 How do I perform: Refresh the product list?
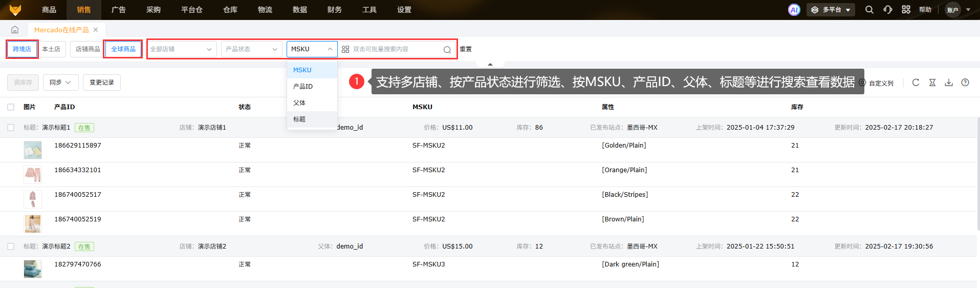pyautogui.click(x=916, y=83)
